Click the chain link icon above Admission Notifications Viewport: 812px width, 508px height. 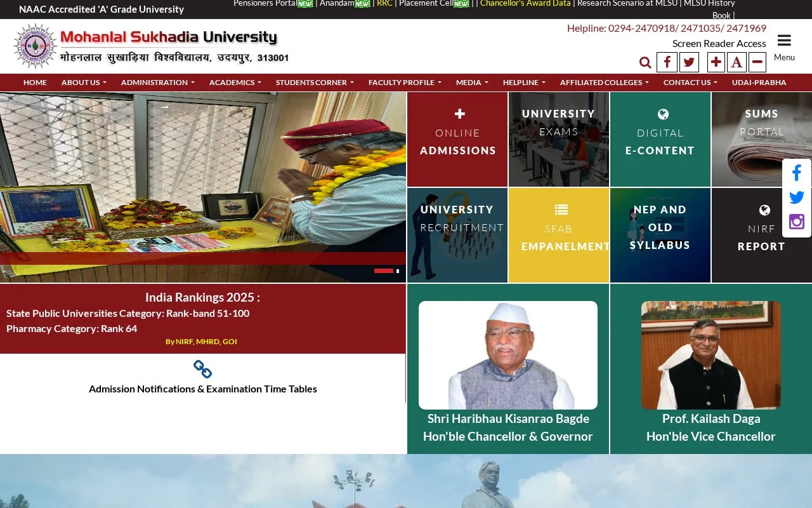202,369
